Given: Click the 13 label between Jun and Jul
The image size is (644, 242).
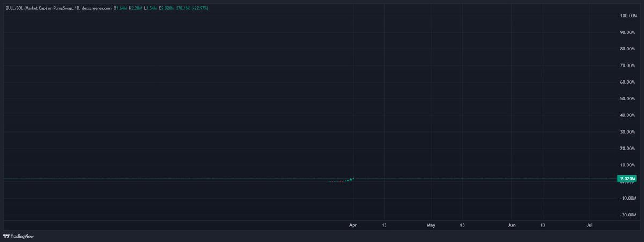Looking at the screenshot, I should coord(543,225).
